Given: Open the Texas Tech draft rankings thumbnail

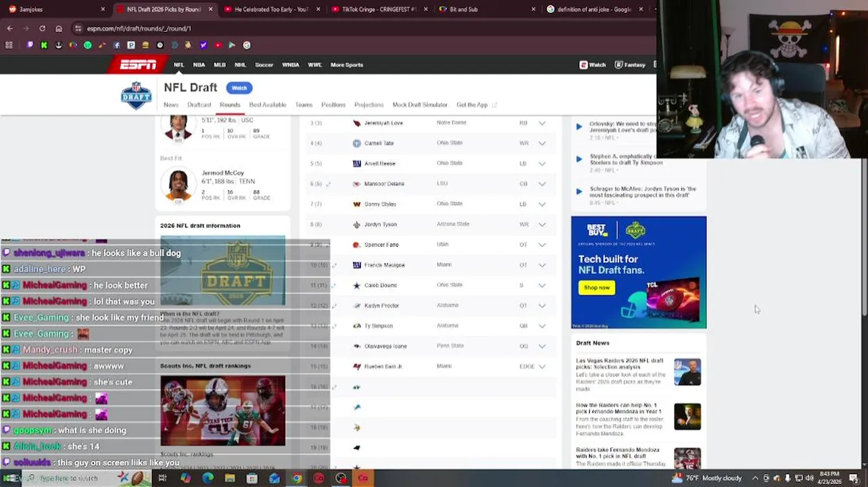Looking at the screenshot, I should pos(222,411).
